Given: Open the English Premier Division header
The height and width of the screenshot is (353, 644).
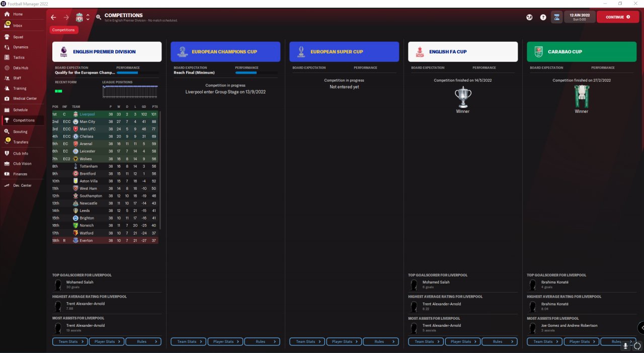Looking at the screenshot, I should click(x=107, y=51).
